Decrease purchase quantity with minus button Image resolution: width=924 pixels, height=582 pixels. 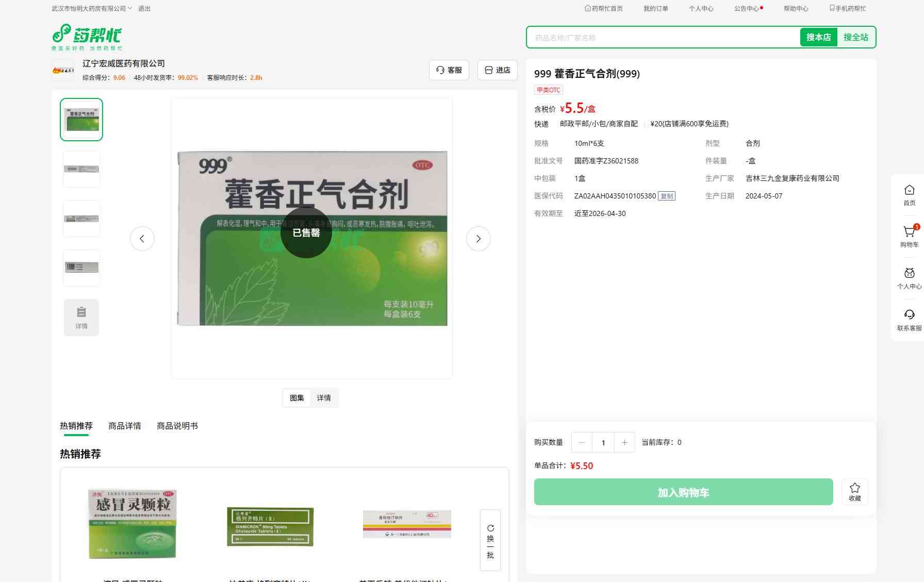click(582, 442)
